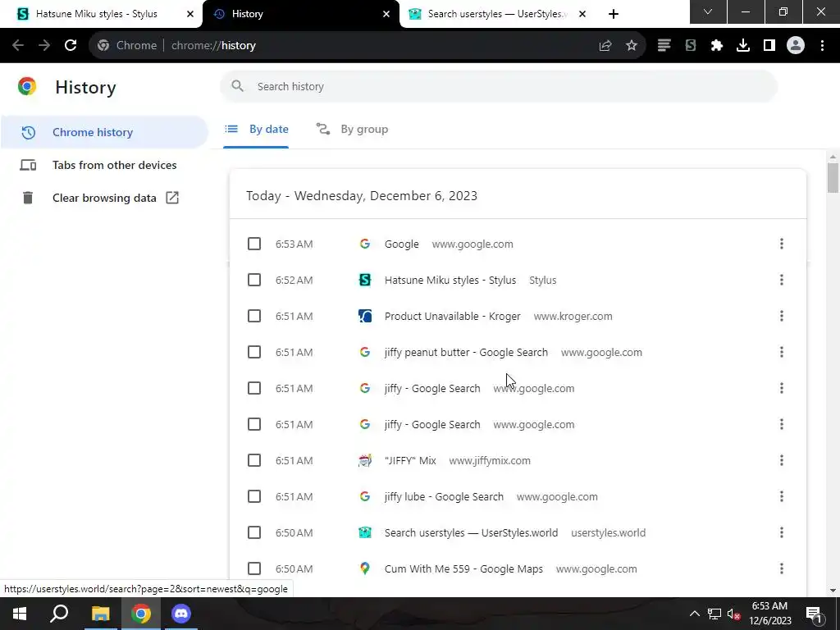
Task: Open the Stylus extension icon
Action: coord(691,46)
